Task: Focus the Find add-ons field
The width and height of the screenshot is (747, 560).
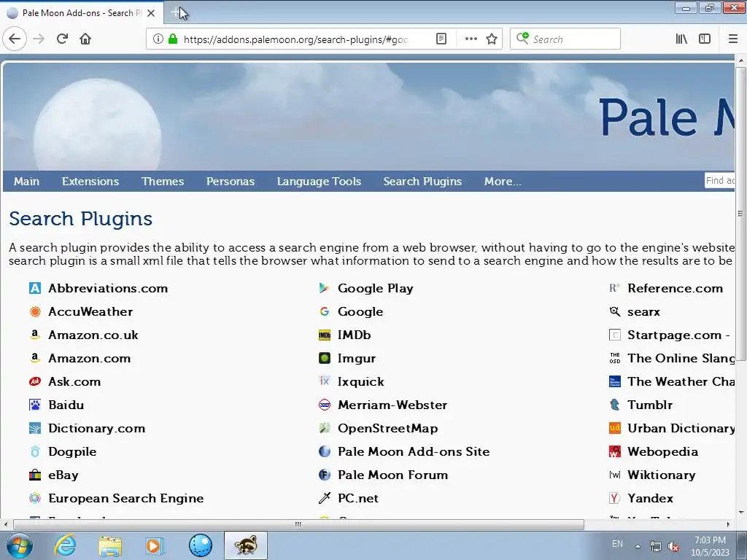Action: [720, 181]
